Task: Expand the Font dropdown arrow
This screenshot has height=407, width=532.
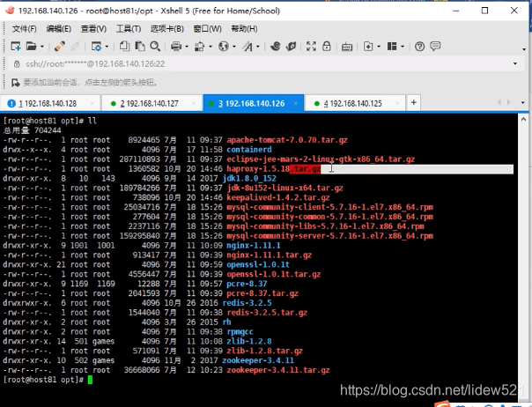Action: (x=258, y=47)
